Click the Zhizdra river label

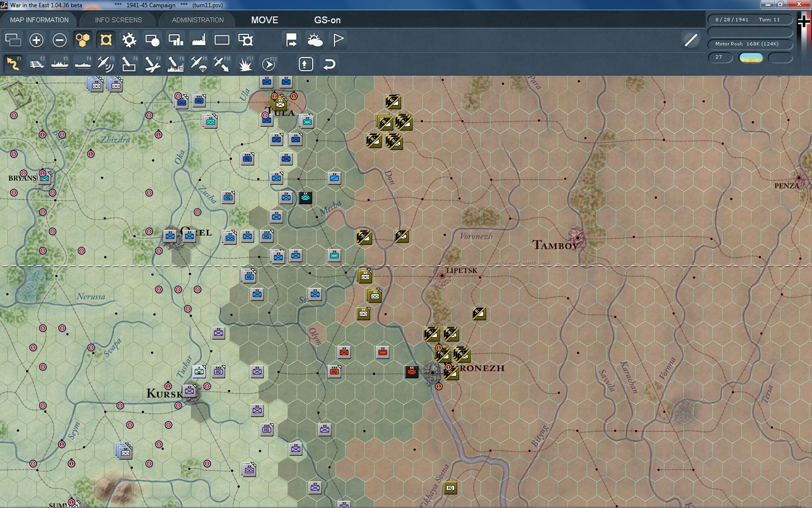tap(115, 140)
